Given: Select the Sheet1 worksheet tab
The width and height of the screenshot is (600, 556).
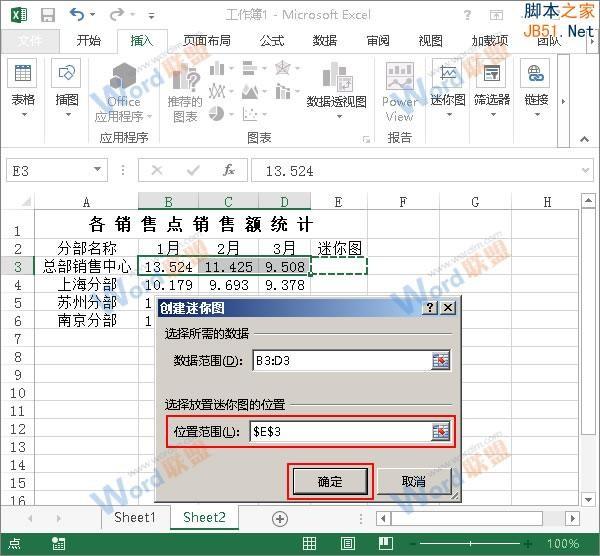Looking at the screenshot, I should [x=135, y=518].
